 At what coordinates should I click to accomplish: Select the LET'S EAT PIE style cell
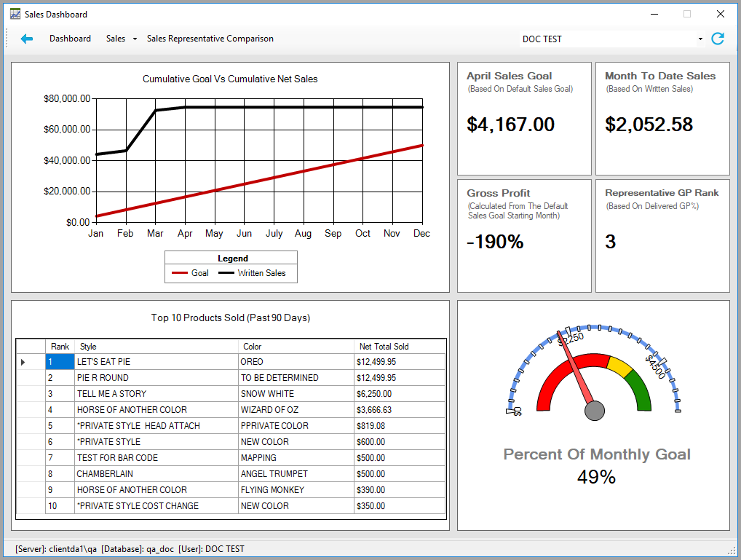[x=156, y=362]
